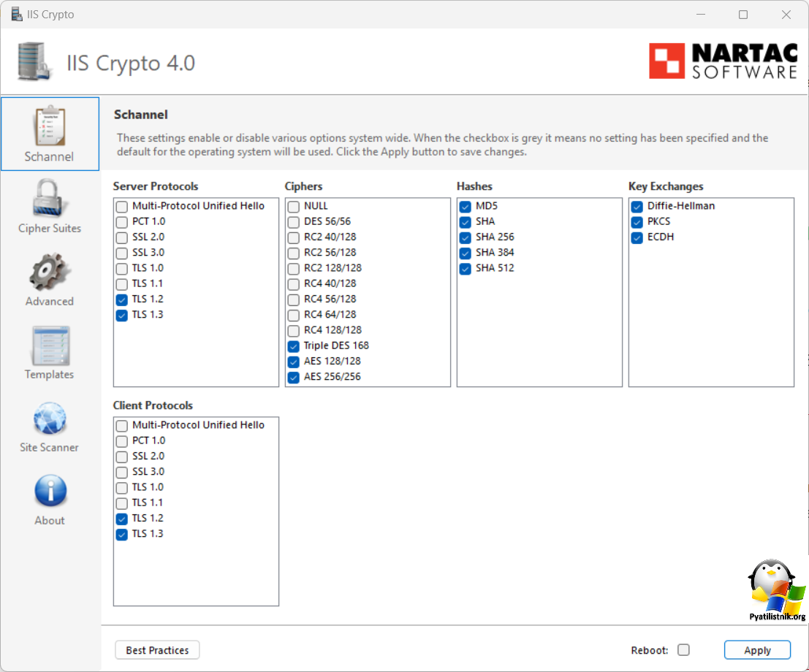Check the RC4 128/128 cipher
This screenshot has height=672, width=809.
point(293,330)
